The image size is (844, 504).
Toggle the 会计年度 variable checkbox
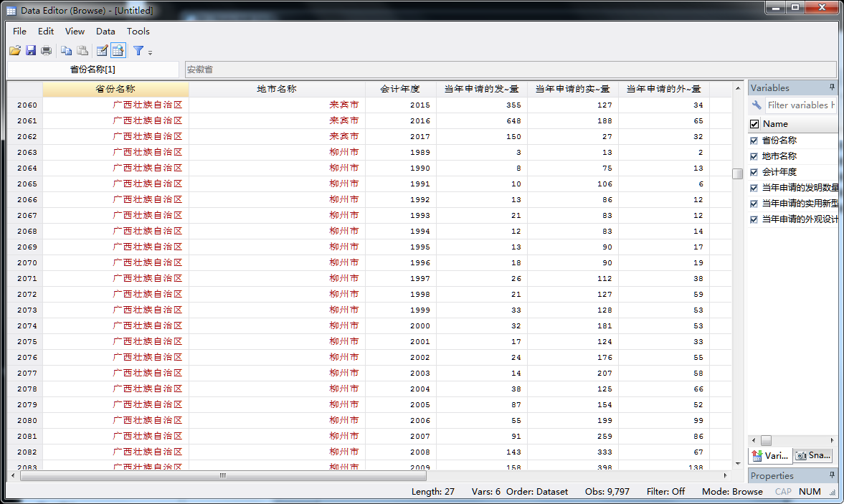(754, 172)
